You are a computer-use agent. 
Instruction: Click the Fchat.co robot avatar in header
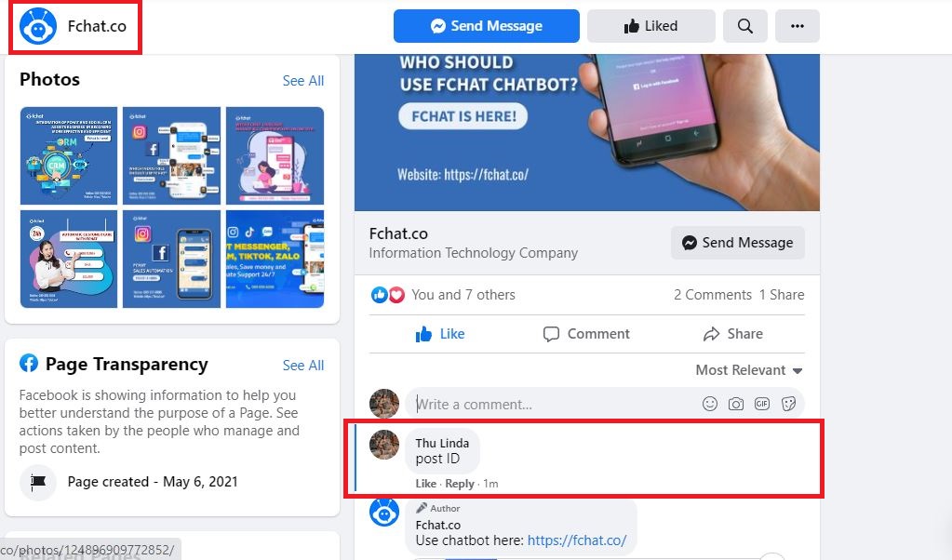tap(38, 26)
